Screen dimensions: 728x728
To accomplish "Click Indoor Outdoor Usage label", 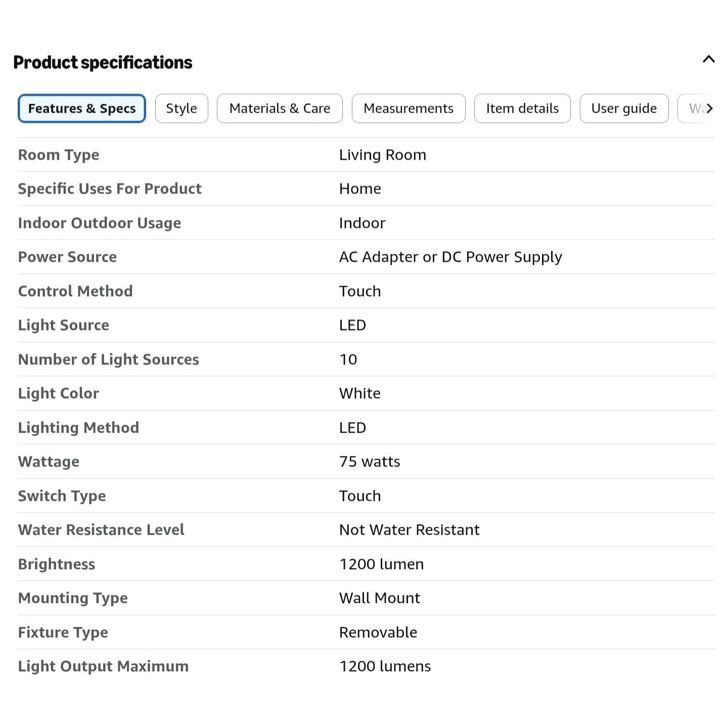I will pyautogui.click(x=100, y=223).
